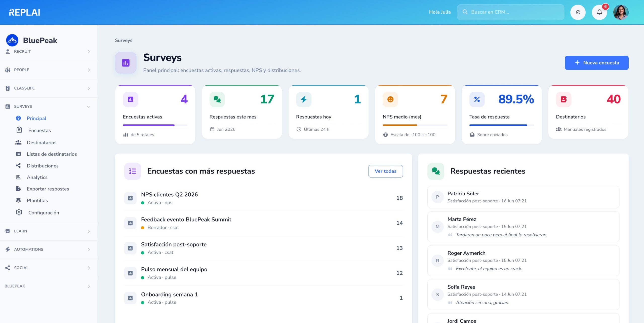
Task: Click the NPS medio smiley icon
Action: (390, 99)
